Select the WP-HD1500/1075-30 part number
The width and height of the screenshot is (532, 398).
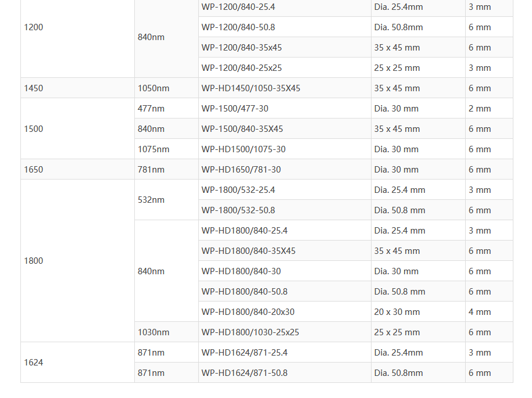[x=244, y=149]
